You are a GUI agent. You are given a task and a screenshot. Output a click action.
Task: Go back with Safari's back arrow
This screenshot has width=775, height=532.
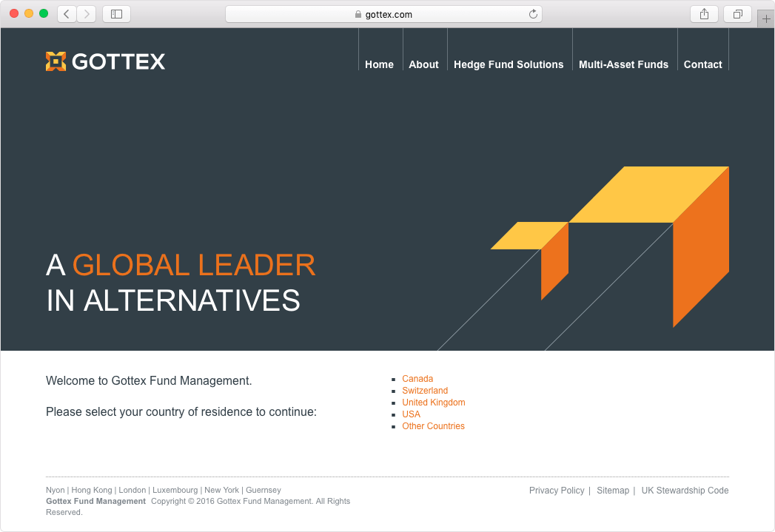pyautogui.click(x=67, y=14)
